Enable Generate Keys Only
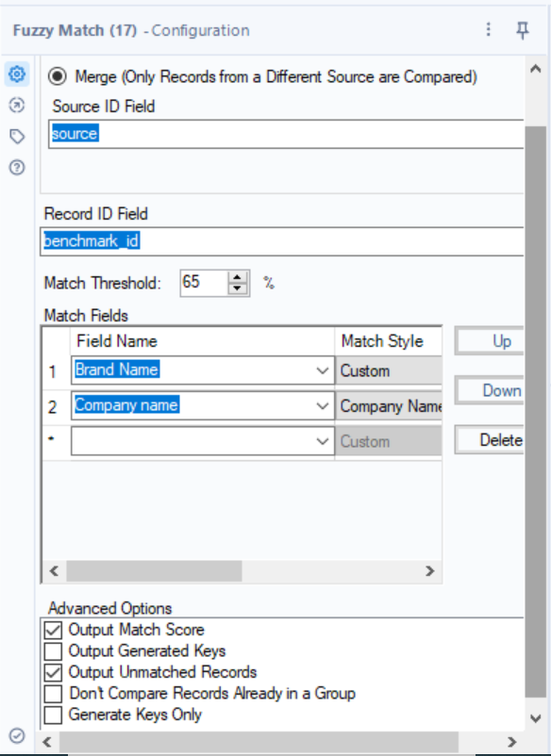Viewport: 551px width, 756px height. [x=54, y=715]
